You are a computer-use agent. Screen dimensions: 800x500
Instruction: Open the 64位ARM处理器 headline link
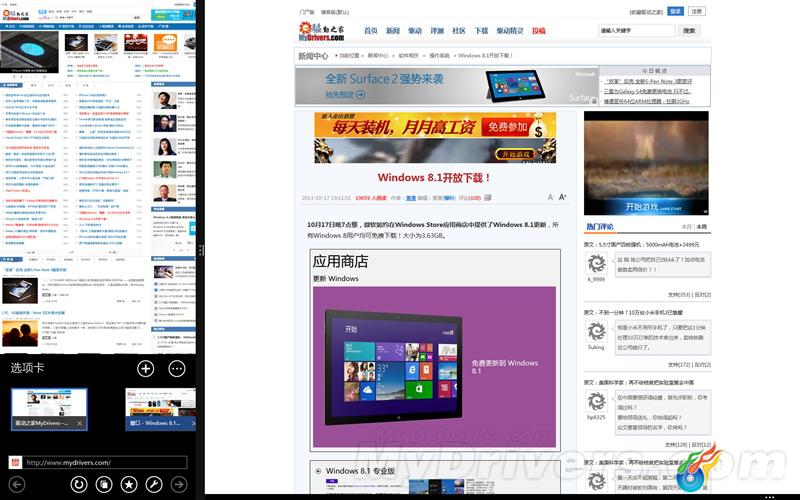pos(646,101)
